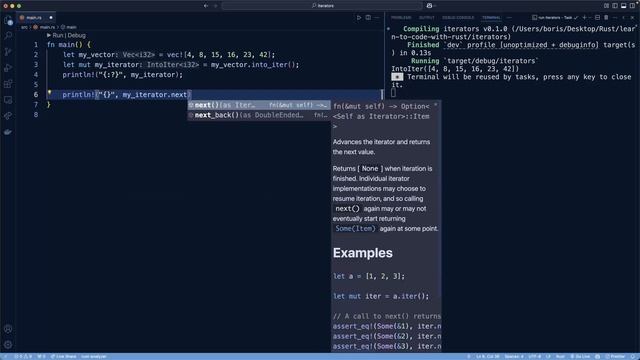This screenshot has width=640, height=360.
Task: Open the new terminal launch profile dropdown
Action: pos(590,18)
